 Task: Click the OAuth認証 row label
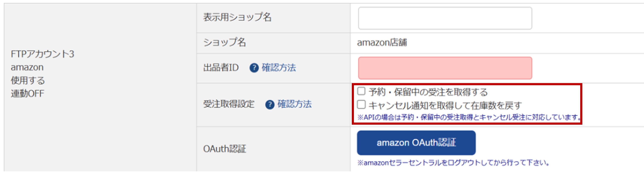tap(224, 149)
